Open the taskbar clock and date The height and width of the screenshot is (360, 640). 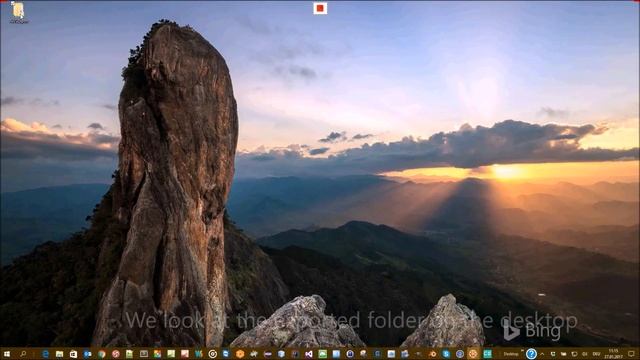[613, 354]
